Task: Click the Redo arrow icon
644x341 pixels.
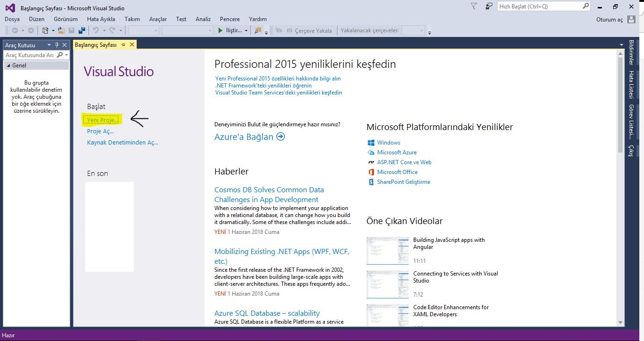Action: [x=112, y=30]
